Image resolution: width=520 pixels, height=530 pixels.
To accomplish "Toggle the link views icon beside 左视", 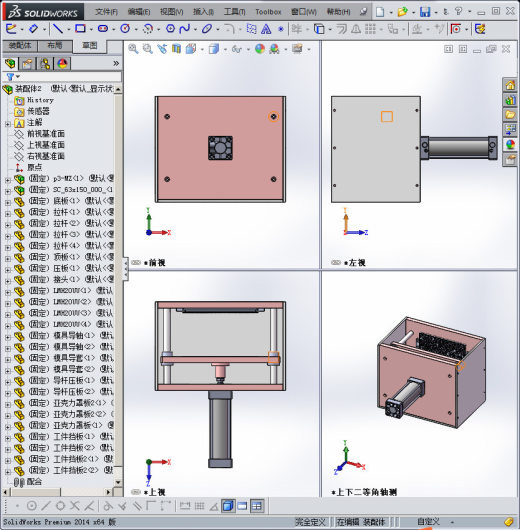I will point(336,262).
